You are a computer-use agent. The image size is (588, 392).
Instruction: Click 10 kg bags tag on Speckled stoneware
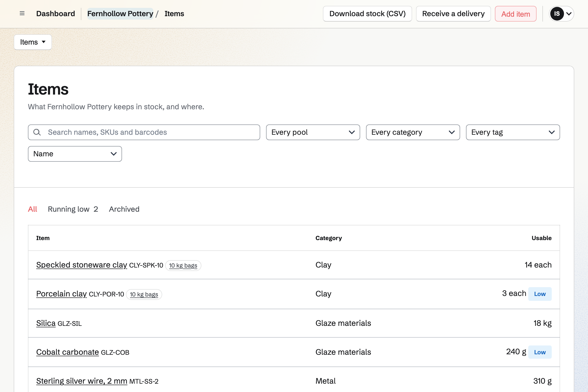tap(183, 266)
